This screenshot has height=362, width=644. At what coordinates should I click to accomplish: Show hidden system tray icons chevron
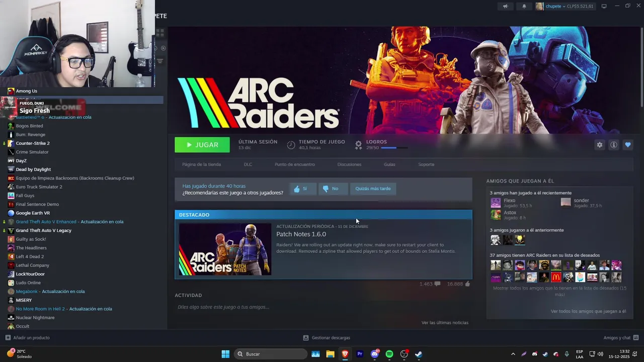tap(513, 354)
